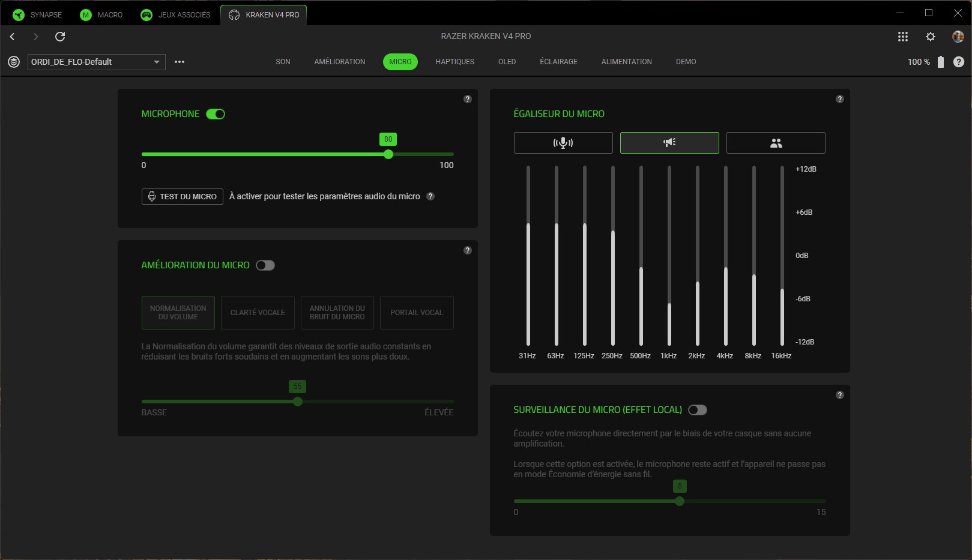This screenshot has width=972, height=560.
Task: Select the megaphone EQ preset
Action: coord(669,143)
